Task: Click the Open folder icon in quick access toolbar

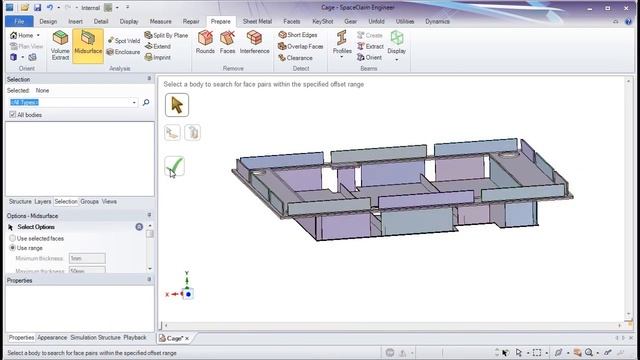Action: (24, 7)
